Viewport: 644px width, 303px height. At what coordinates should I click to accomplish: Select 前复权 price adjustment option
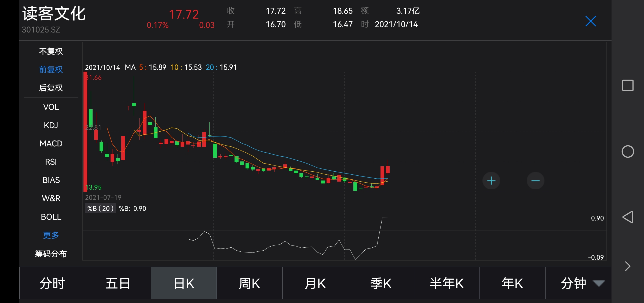coord(51,69)
